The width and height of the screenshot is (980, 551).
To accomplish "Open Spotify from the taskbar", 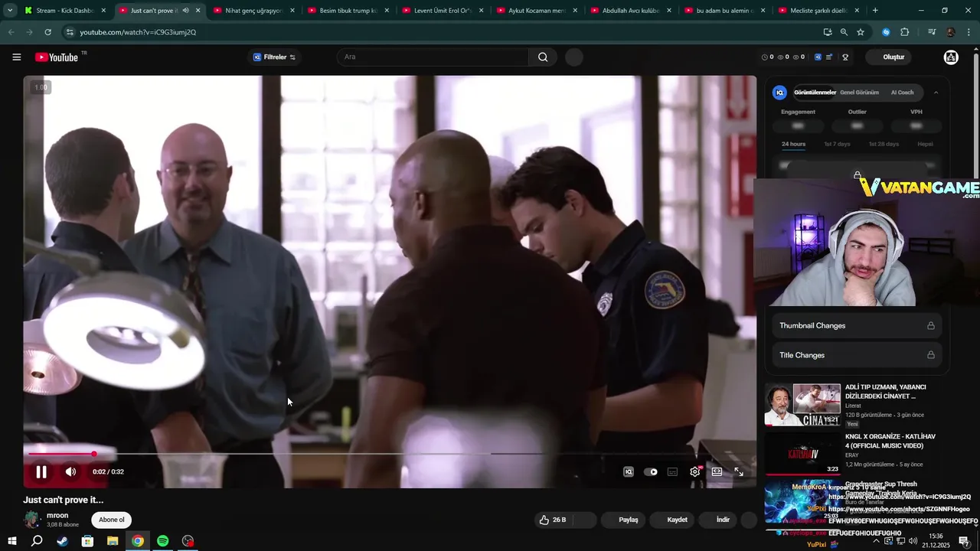I will click(162, 541).
